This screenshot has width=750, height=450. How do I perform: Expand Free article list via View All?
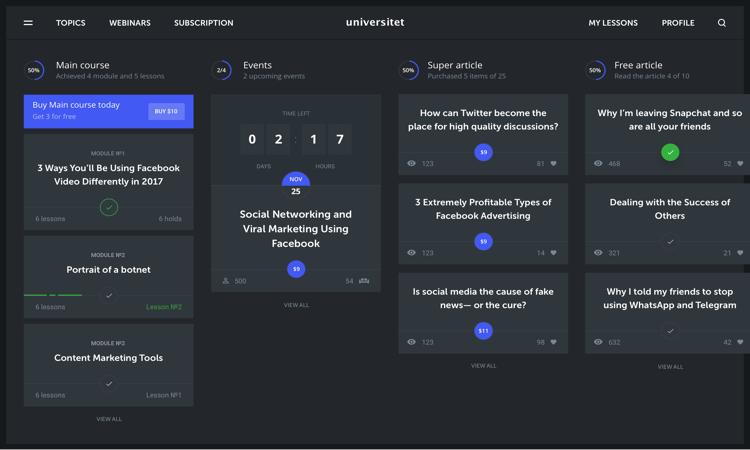(x=670, y=367)
